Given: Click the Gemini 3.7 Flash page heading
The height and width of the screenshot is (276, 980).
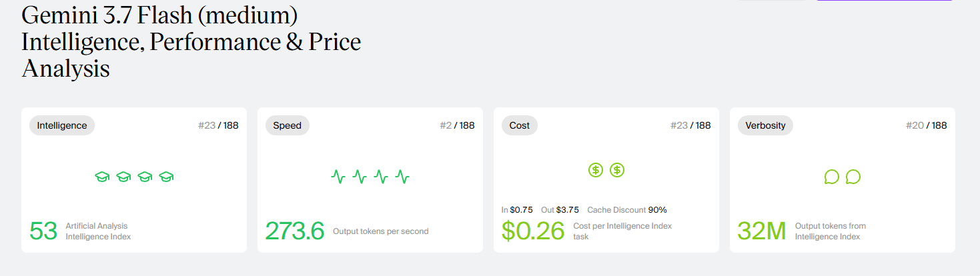Looking at the screenshot, I should (x=191, y=41).
